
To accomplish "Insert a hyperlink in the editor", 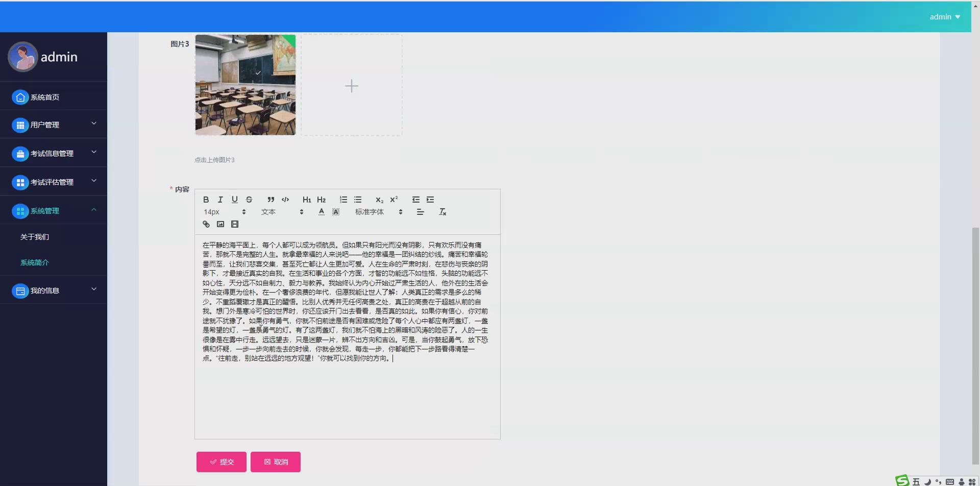I will [206, 224].
